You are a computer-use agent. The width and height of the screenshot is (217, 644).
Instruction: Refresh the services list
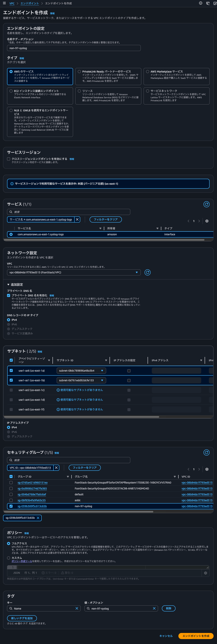pos(206,204)
